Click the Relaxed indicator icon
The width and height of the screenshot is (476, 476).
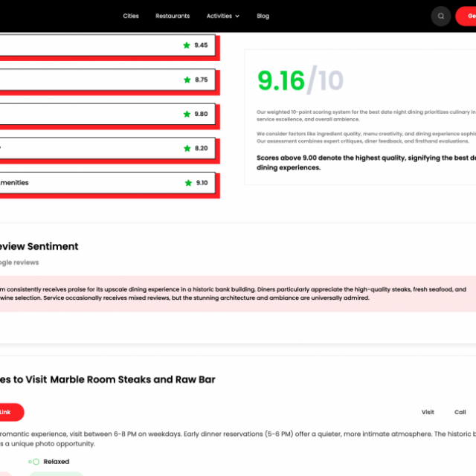(34, 462)
